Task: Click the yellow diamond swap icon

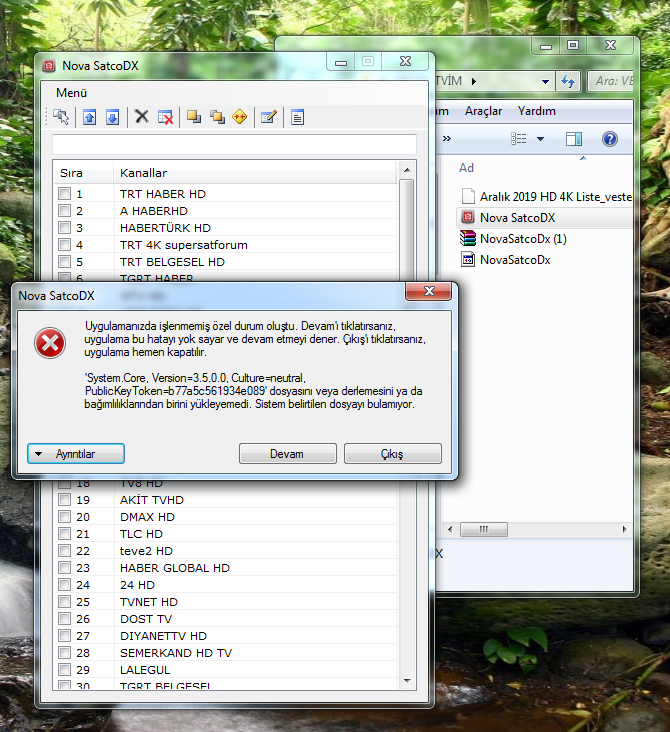Action: coord(239,117)
